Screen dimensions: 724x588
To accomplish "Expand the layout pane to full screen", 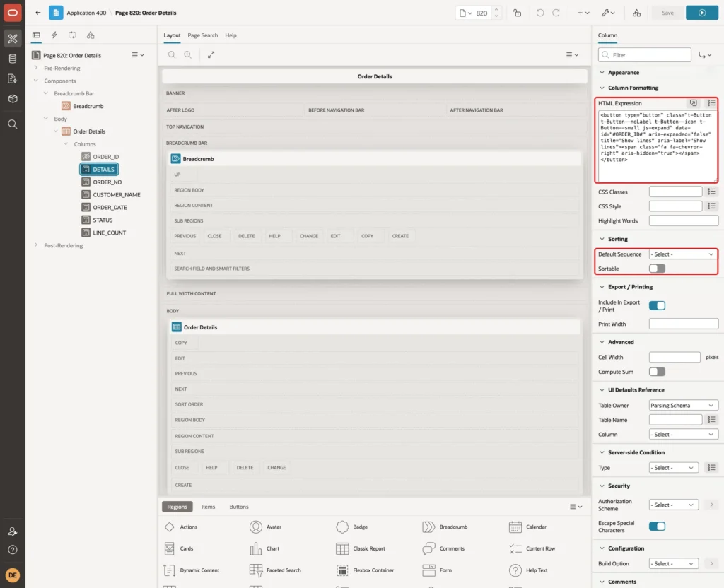I will tap(211, 54).
